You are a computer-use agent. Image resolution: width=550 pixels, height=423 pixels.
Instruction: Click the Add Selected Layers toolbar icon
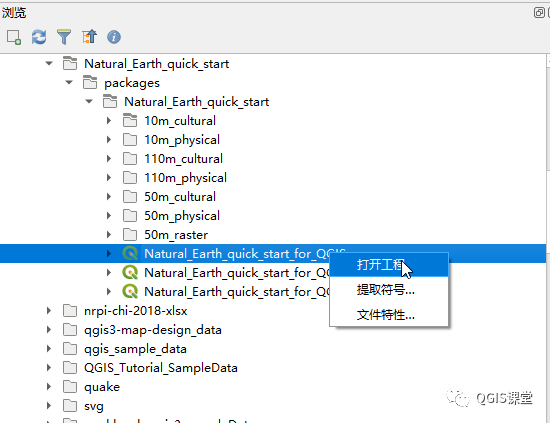(14, 37)
